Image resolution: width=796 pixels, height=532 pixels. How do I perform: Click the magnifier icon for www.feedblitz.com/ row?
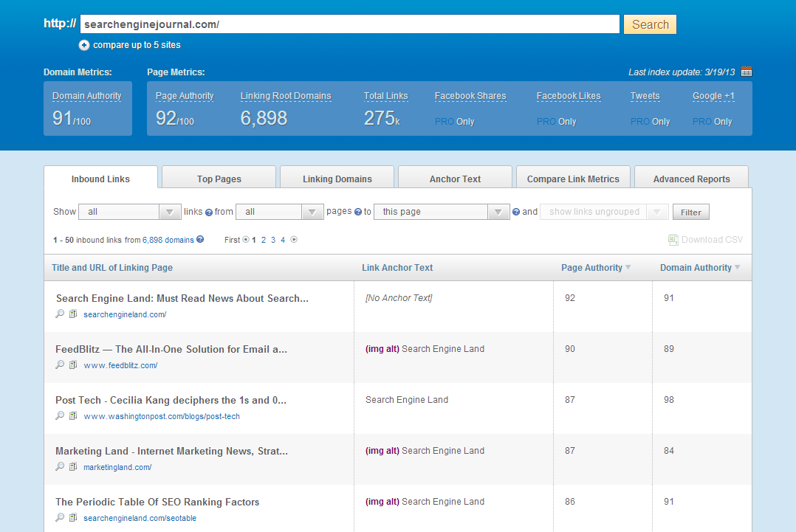(x=60, y=365)
